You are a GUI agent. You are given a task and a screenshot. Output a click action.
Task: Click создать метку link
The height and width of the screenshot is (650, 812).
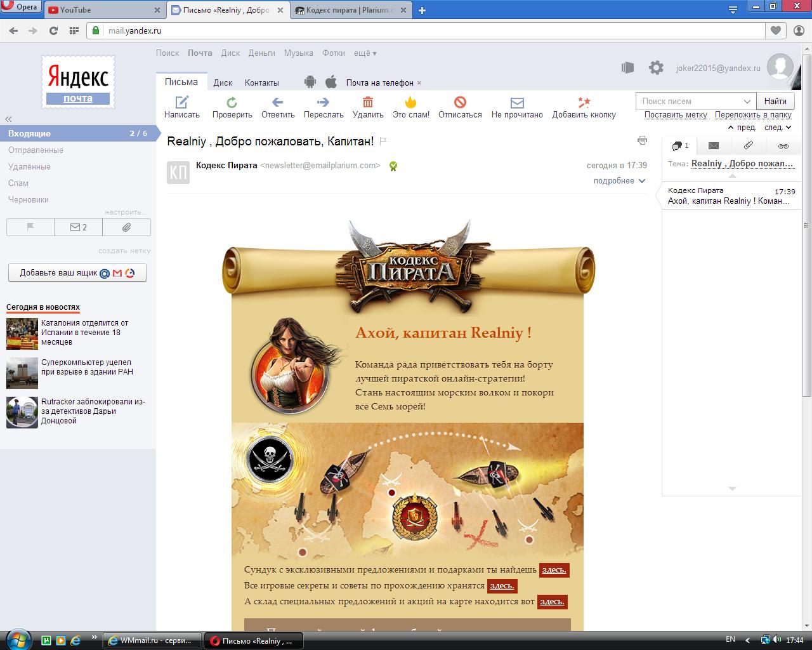pos(124,251)
